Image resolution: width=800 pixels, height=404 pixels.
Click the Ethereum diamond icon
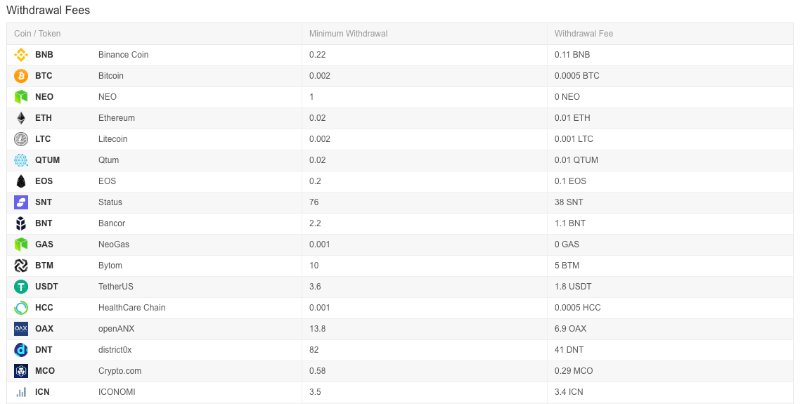click(x=21, y=118)
